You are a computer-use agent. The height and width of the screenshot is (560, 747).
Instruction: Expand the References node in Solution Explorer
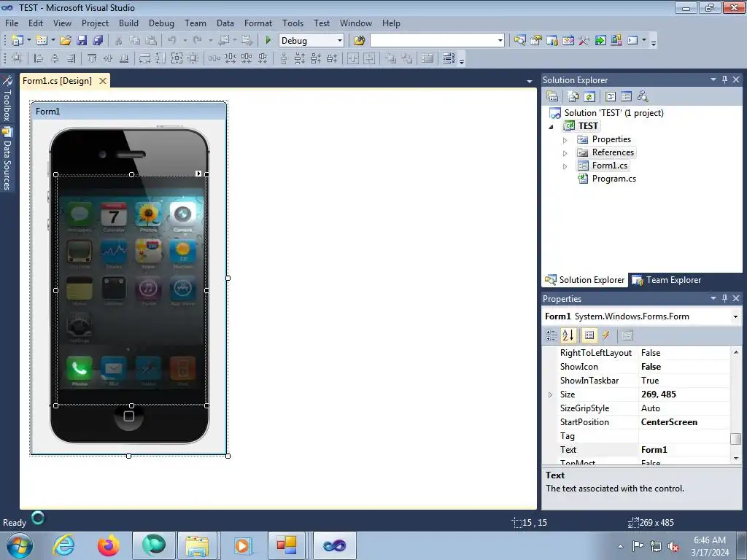click(x=565, y=153)
